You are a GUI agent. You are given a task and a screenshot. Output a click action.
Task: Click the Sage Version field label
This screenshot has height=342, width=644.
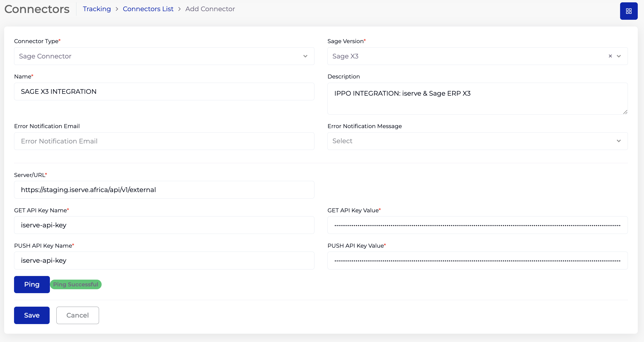pos(346,41)
